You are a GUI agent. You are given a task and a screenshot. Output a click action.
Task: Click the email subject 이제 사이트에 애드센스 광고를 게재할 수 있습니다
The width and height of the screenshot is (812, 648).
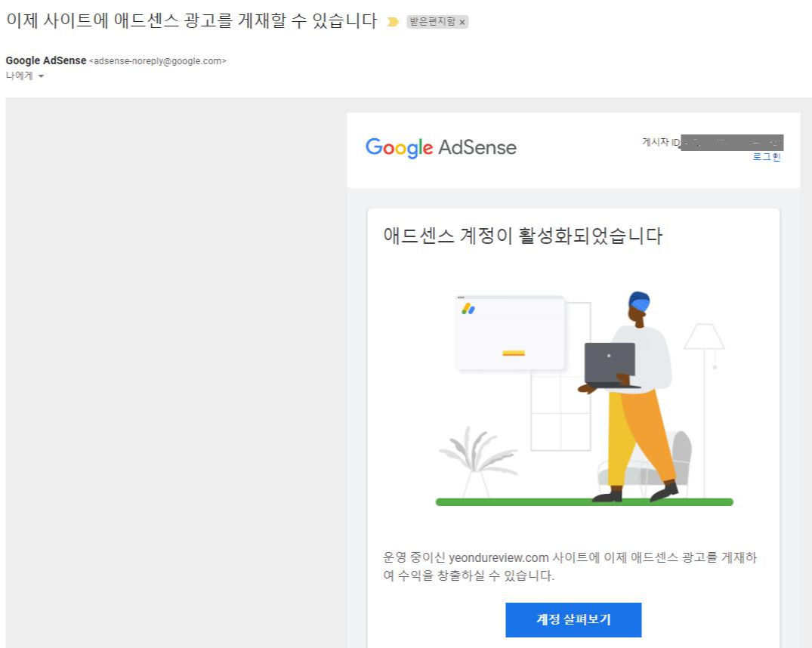click(192, 20)
